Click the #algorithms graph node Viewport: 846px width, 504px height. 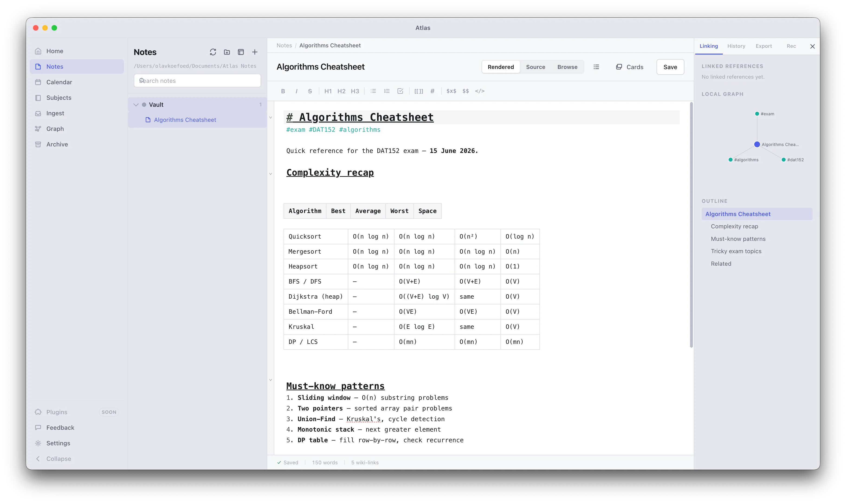(730, 160)
